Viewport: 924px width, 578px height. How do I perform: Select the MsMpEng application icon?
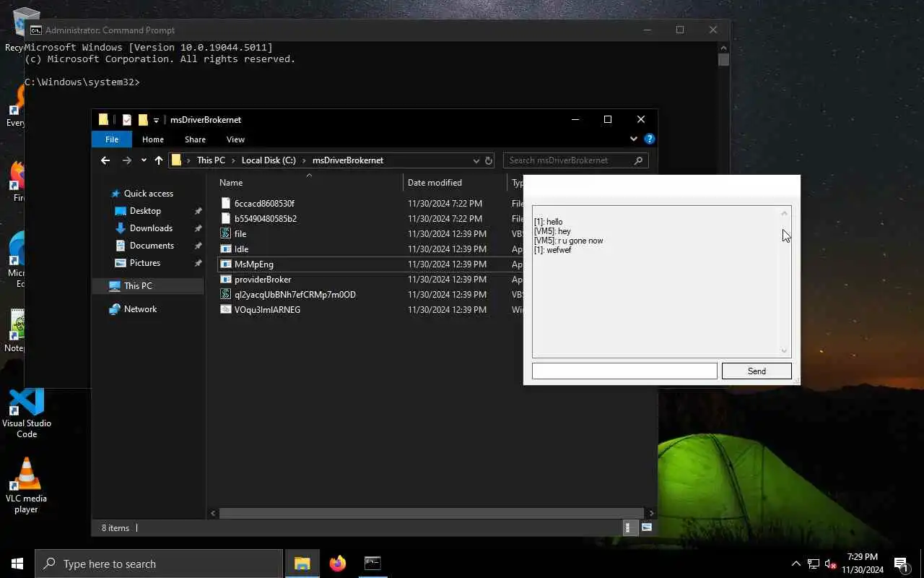tap(225, 264)
